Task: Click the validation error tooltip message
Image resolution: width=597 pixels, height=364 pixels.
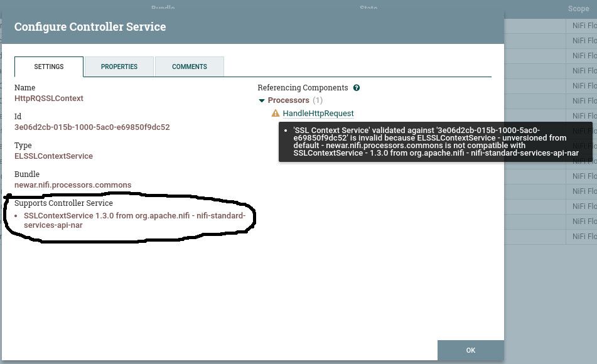Action: 436,142
